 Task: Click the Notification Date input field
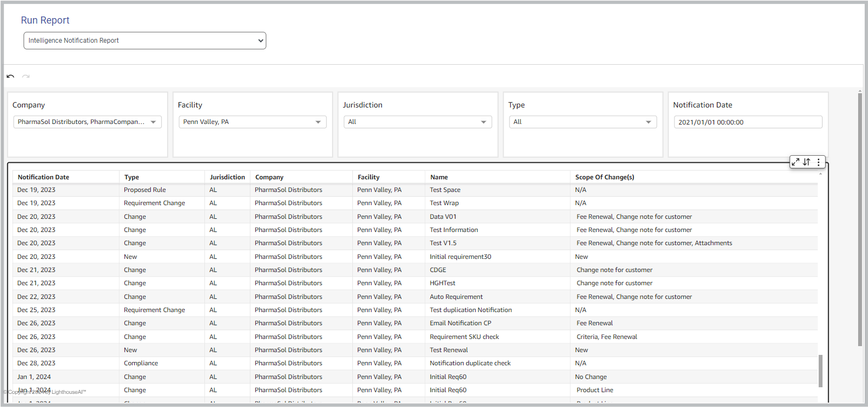pos(748,122)
